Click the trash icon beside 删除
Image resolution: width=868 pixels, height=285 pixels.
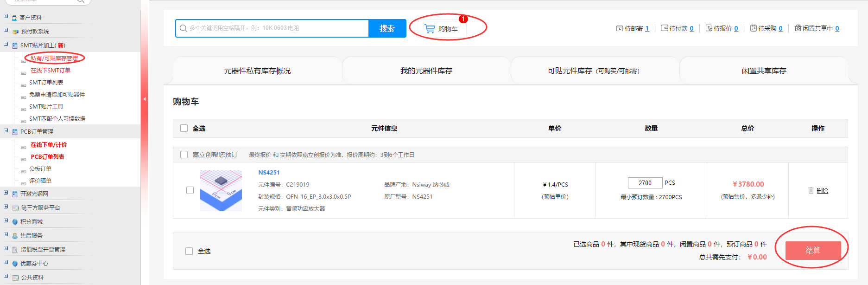(811, 190)
